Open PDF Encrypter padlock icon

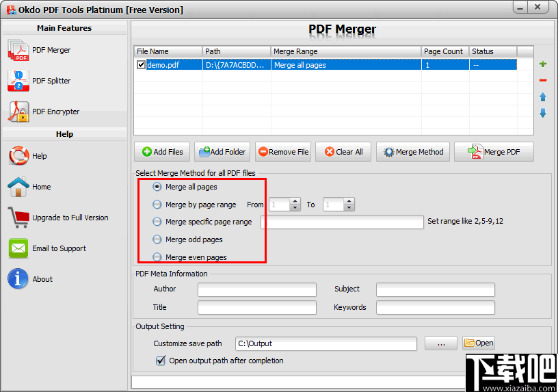coord(19,112)
